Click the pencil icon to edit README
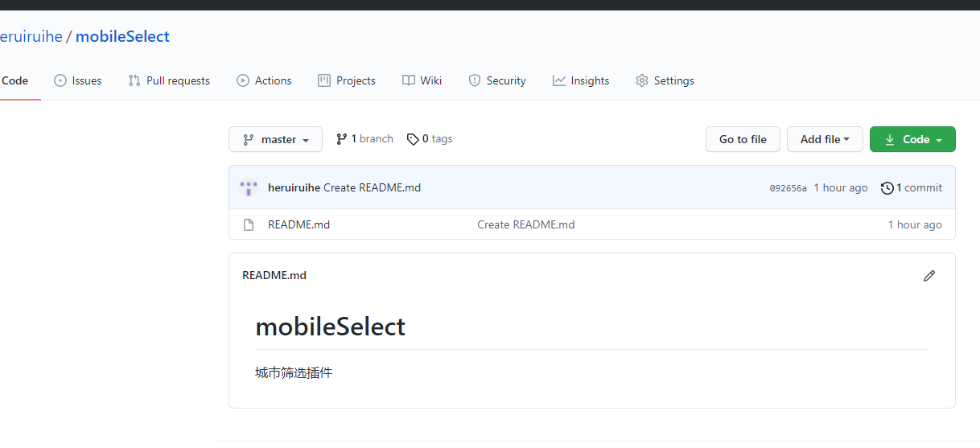 click(x=929, y=276)
